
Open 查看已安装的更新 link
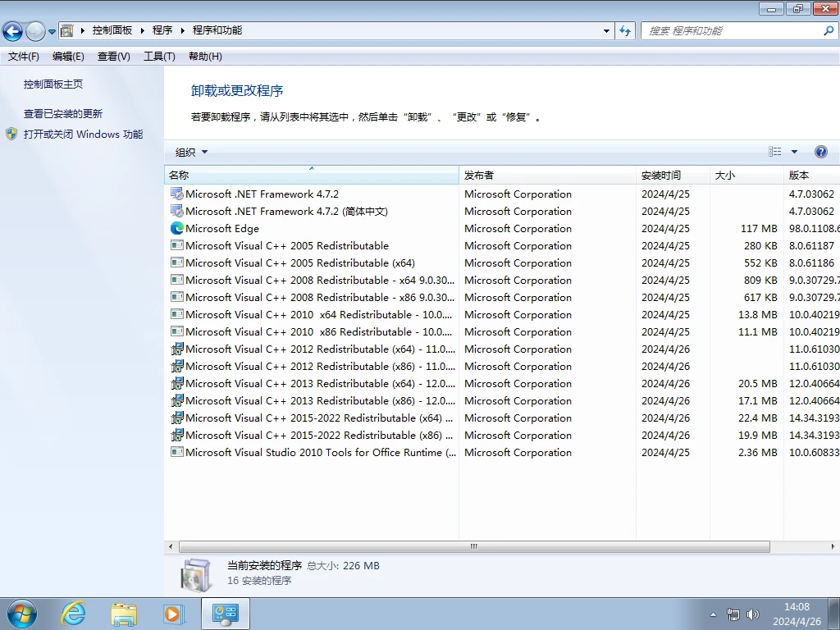coord(62,113)
